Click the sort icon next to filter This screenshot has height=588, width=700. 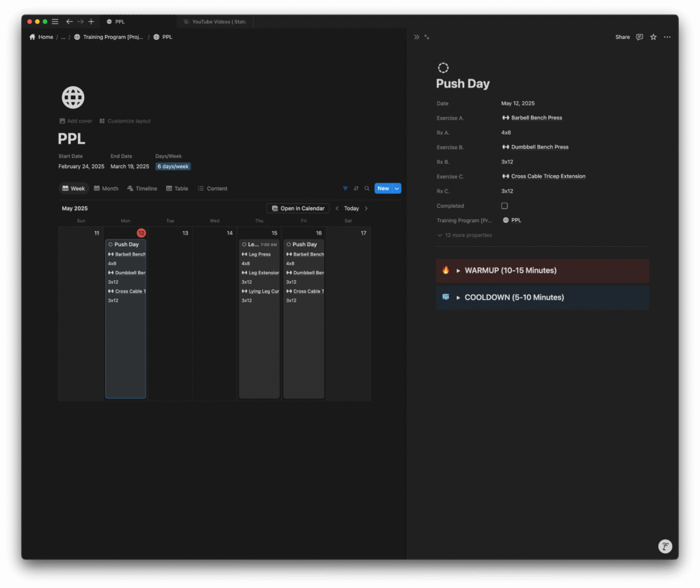click(356, 189)
